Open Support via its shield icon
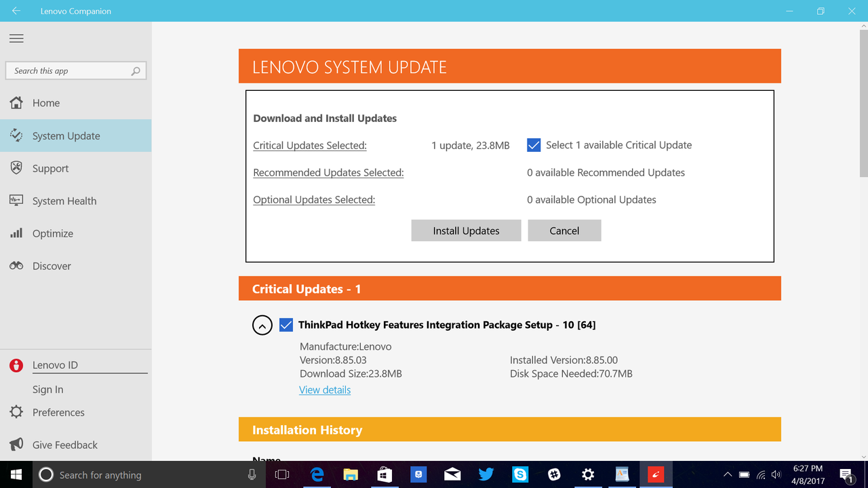 tap(16, 168)
